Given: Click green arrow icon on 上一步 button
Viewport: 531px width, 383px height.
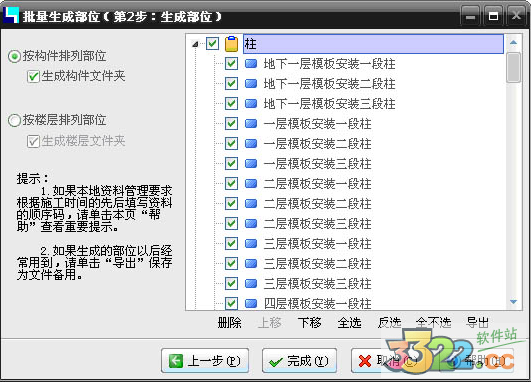Looking at the screenshot, I should pos(176,361).
